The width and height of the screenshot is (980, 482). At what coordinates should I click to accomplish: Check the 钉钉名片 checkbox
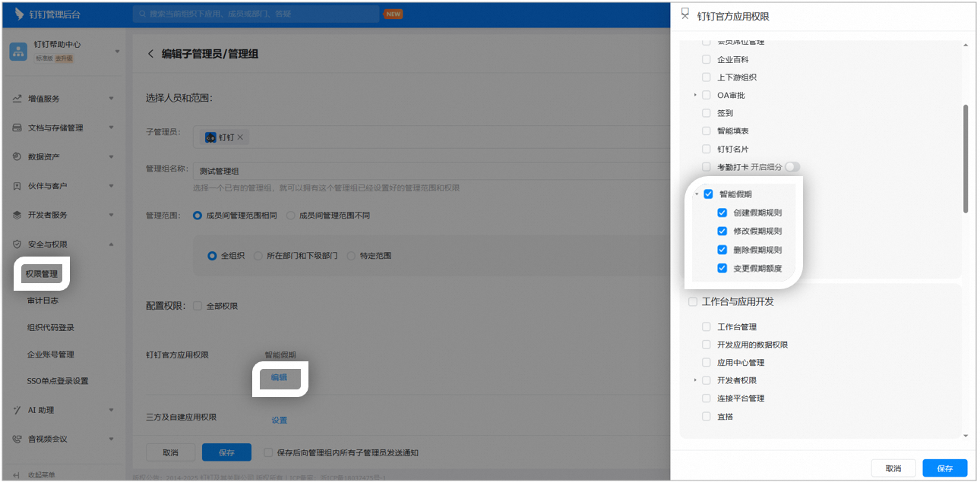(x=707, y=149)
